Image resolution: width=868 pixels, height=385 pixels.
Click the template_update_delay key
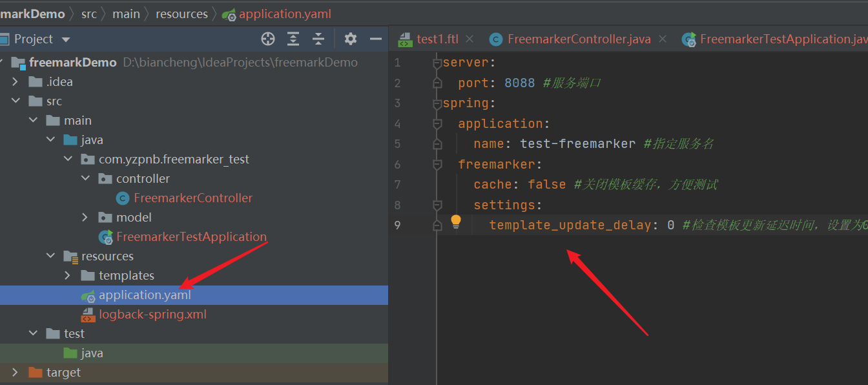tap(570, 225)
